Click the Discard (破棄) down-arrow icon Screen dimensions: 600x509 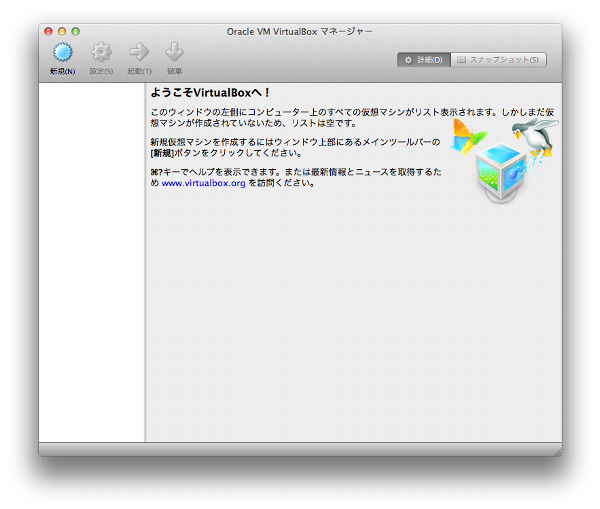(x=174, y=52)
